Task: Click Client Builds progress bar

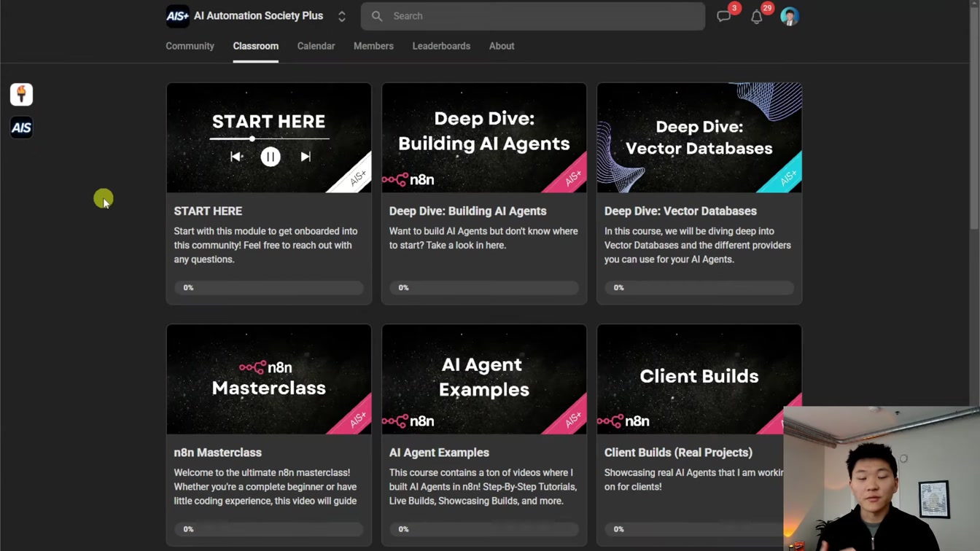Action: (x=693, y=529)
